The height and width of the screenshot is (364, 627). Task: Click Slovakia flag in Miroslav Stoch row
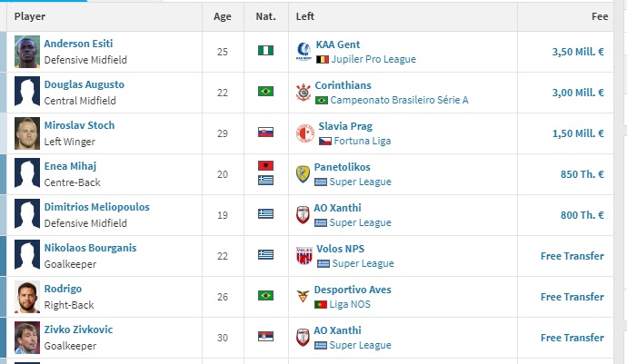266,133
